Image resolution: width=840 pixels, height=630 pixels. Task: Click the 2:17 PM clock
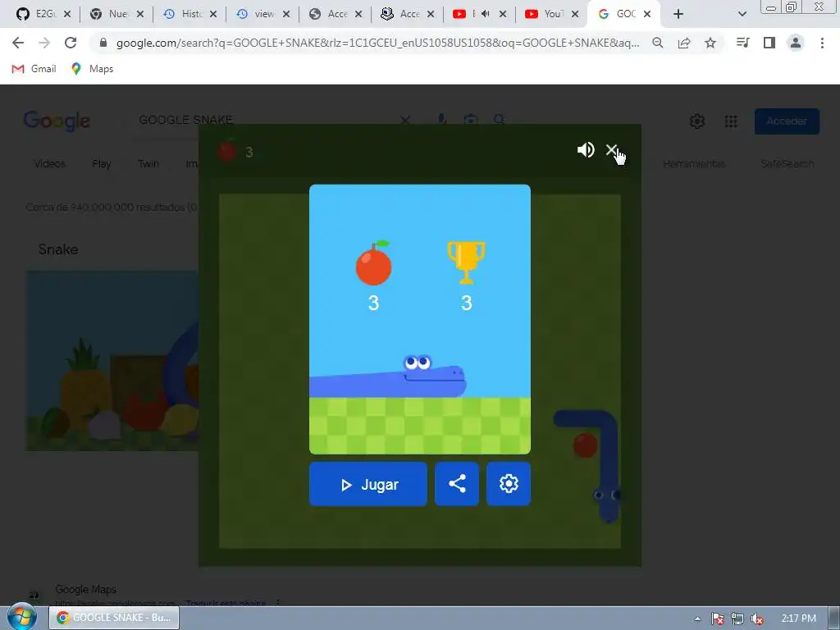click(798, 619)
